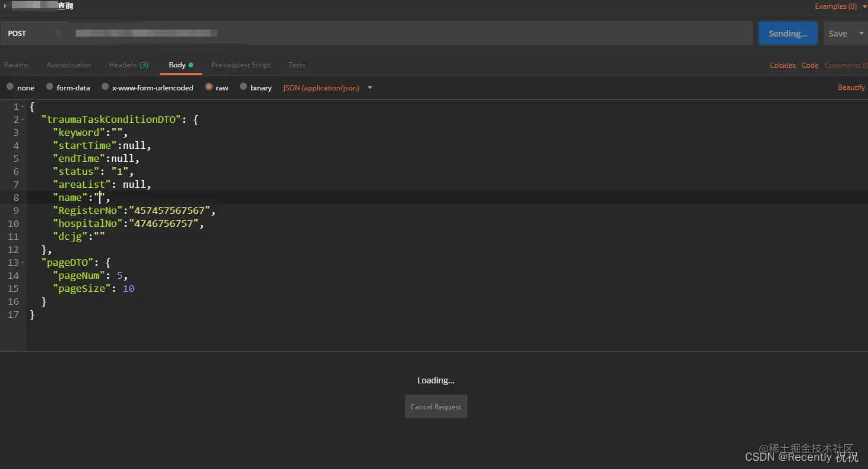
Task: Expand the request name disclosure triangle
Action: coord(6,6)
